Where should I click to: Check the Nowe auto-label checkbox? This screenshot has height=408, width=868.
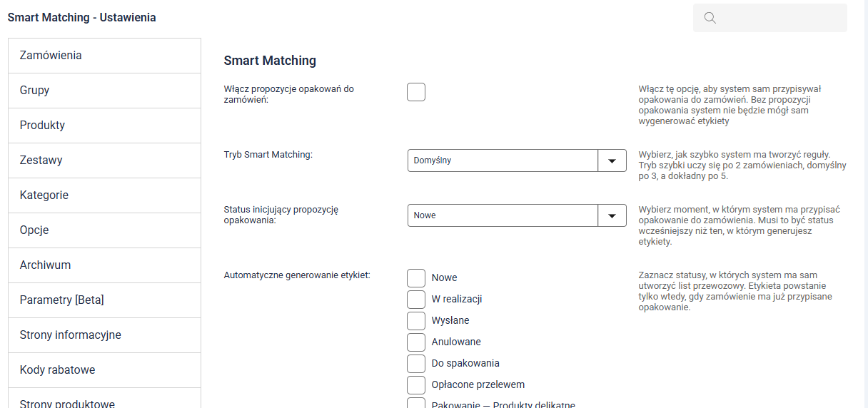point(416,277)
